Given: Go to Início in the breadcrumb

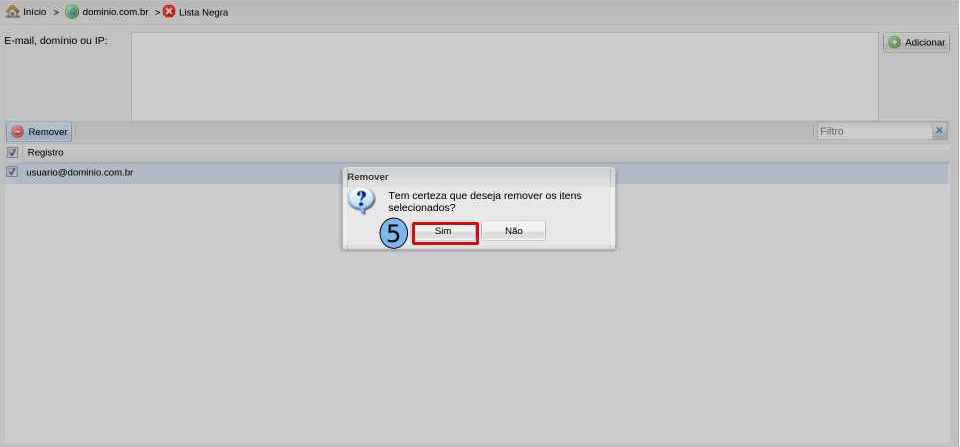Looking at the screenshot, I should [x=35, y=12].
